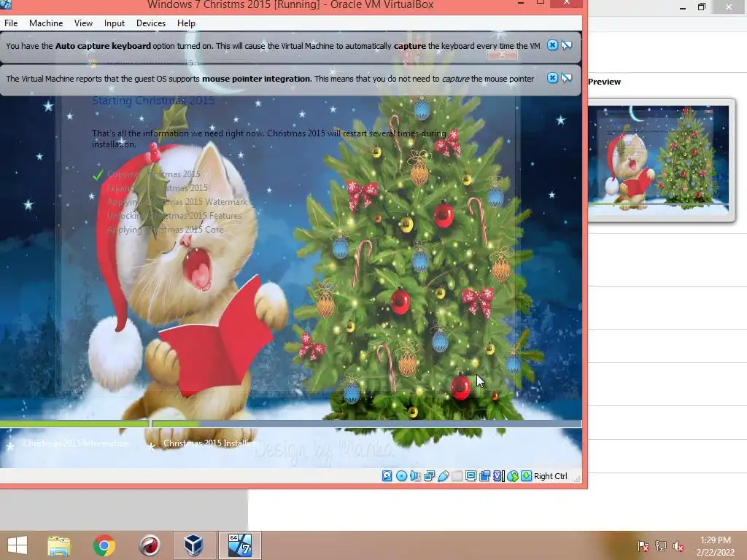Click the installer dialog's faded close button
The height and width of the screenshot is (560, 747).
point(502,55)
